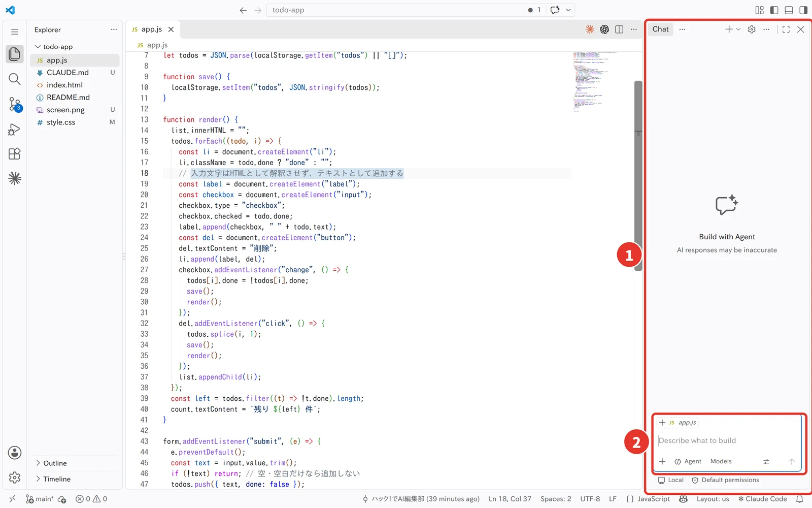Click the editor vertical scrollbar
Screen dimensions: 812x508
tap(638, 175)
